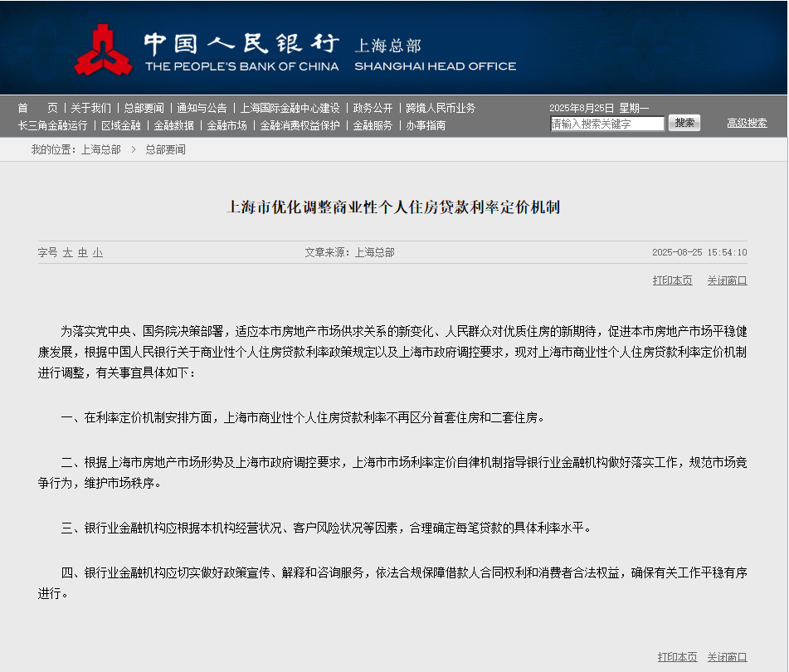The image size is (789, 672).
Task: Click 上海总部 in the breadcrumb
Action: [101, 149]
